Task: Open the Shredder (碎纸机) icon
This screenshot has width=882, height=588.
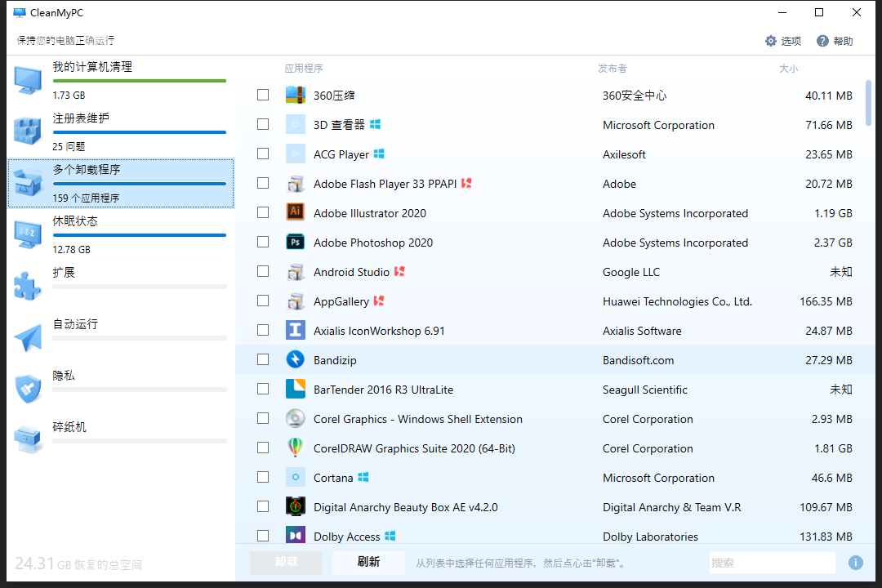Action: (x=28, y=439)
